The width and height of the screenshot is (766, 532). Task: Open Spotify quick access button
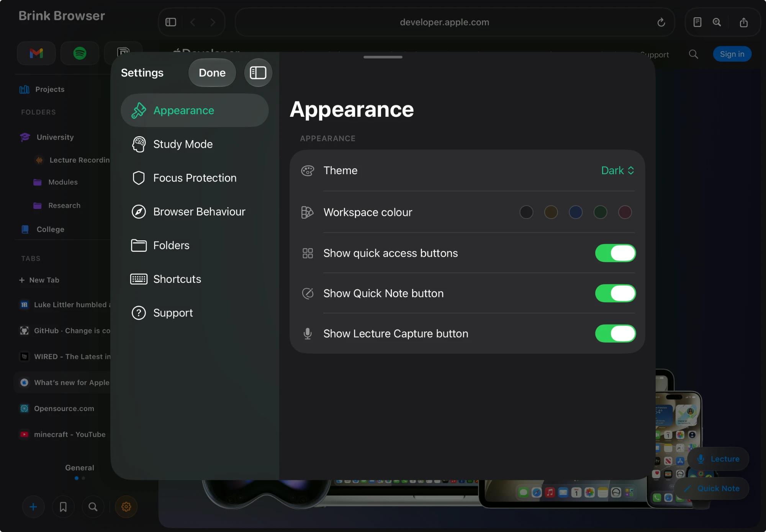click(x=80, y=53)
